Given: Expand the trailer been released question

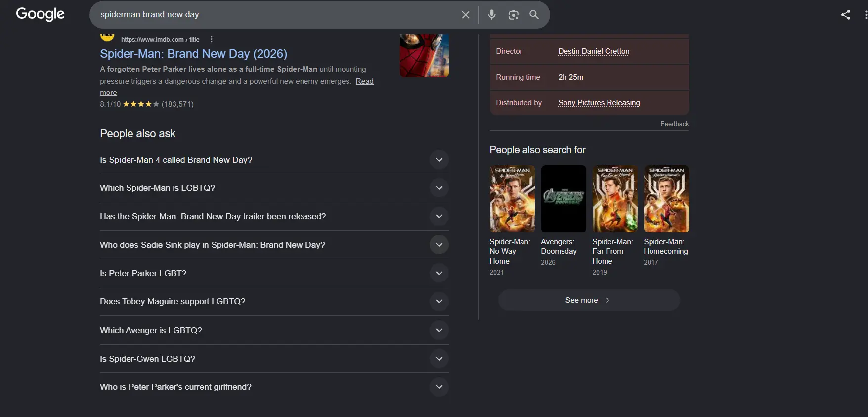Looking at the screenshot, I should click(274, 216).
